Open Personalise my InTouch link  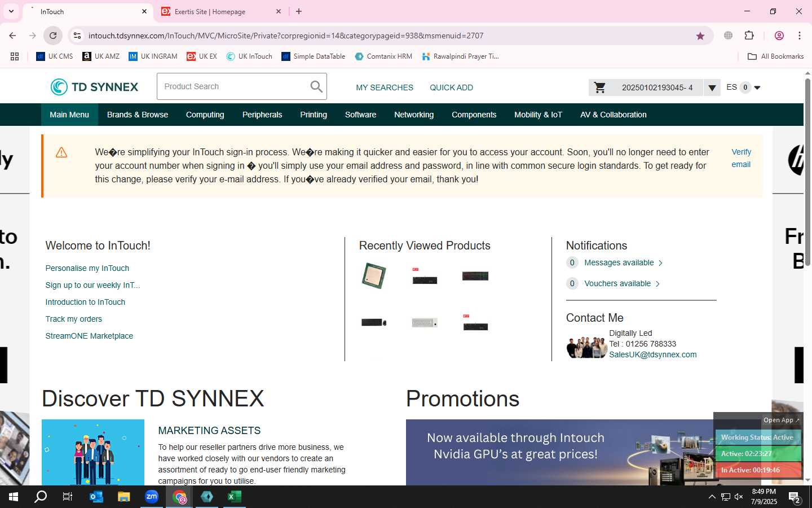pyautogui.click(x=87, y=268)
